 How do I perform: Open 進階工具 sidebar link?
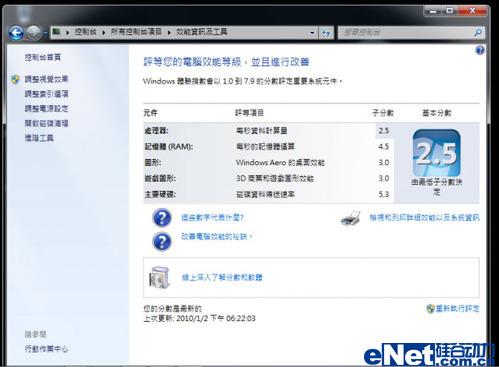(39, 138)
